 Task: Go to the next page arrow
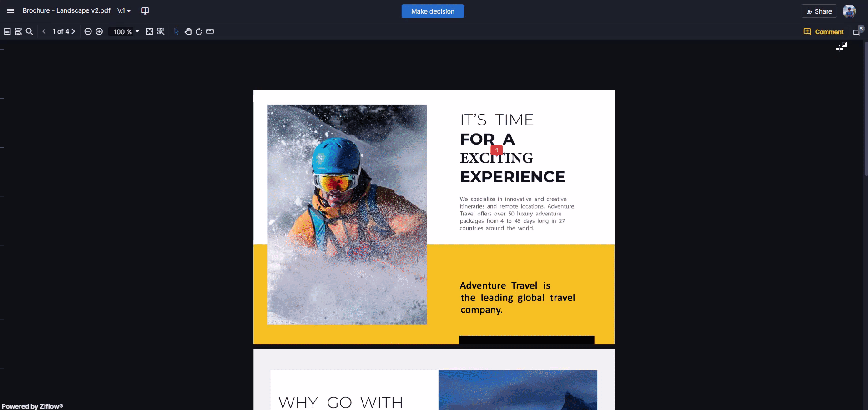(73, 31)
